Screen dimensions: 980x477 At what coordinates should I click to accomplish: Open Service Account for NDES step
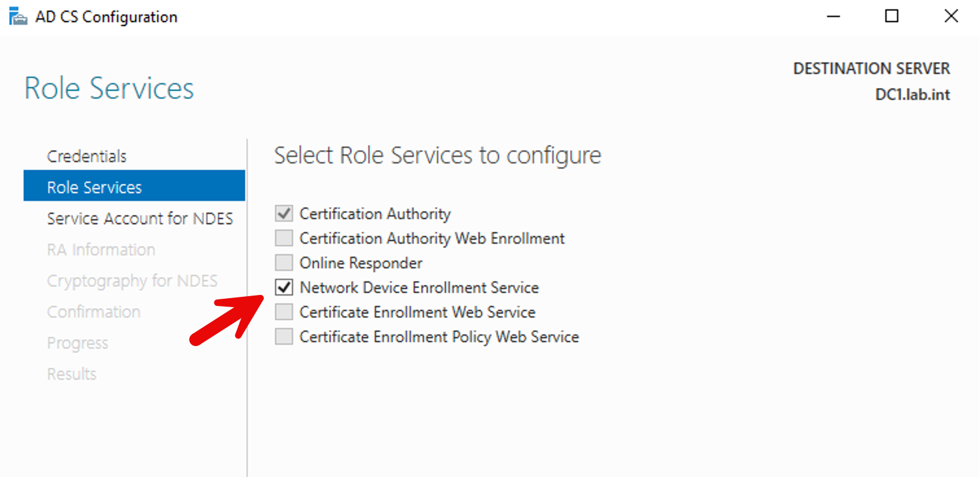point(140,218)
